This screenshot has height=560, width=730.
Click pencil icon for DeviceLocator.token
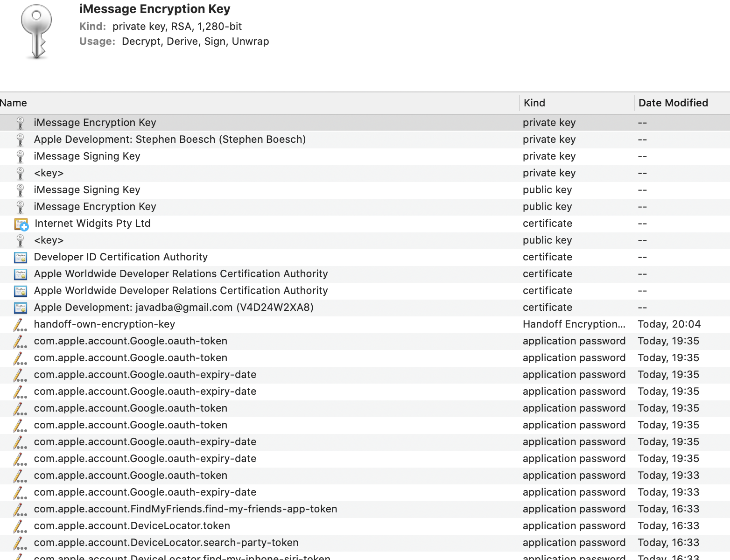[20, 526]
